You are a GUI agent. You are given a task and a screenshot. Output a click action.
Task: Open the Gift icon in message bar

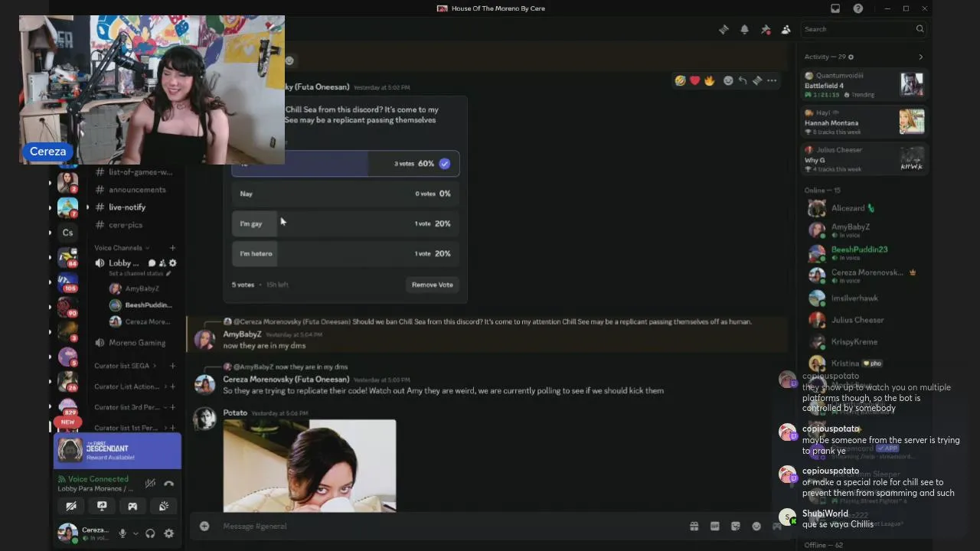[x=694, y=526]
